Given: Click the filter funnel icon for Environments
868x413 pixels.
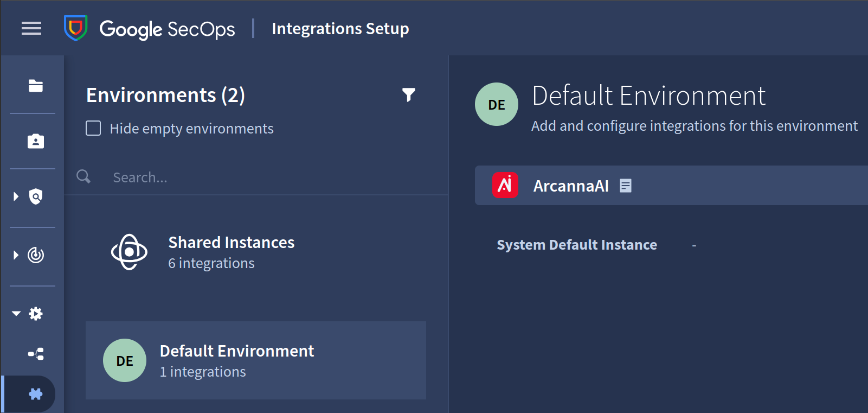Looking at the screenshot, I should pyautogui.click(x=409, y=95).
